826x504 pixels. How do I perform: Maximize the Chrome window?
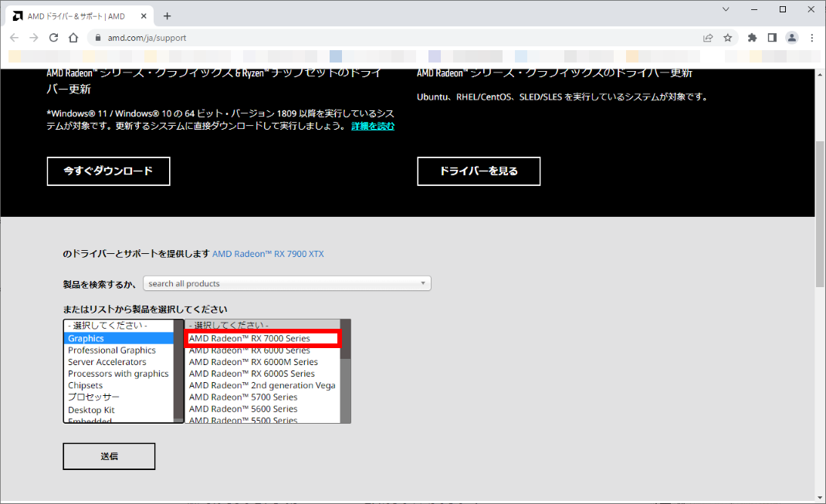click(783, 9)
